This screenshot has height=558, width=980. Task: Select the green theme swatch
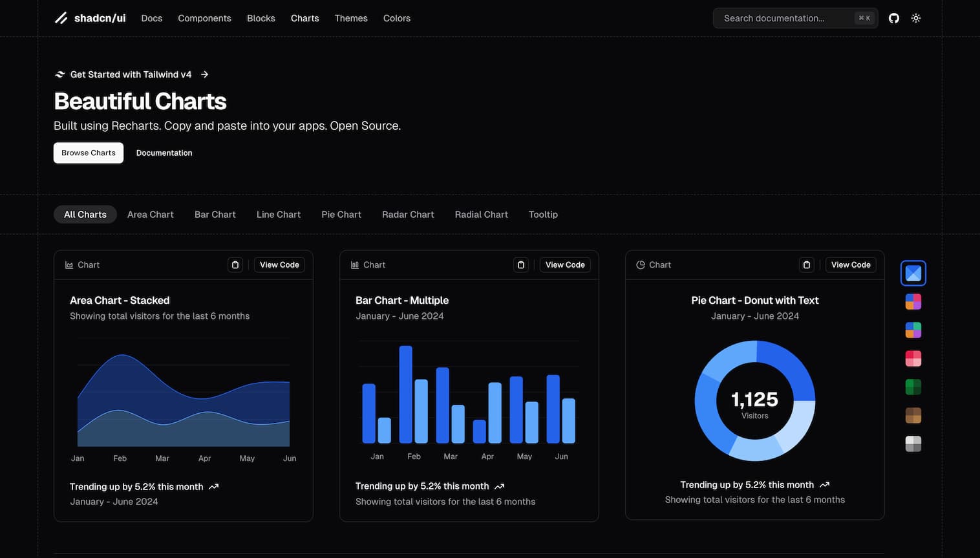[x=913, y=386]
